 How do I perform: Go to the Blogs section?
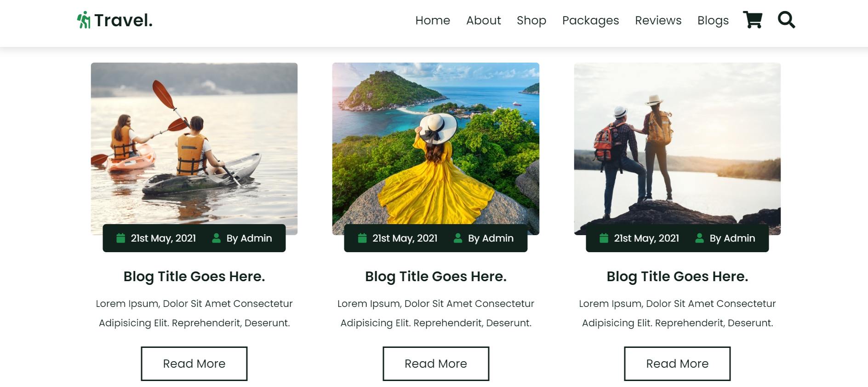(x=713, y=20)
